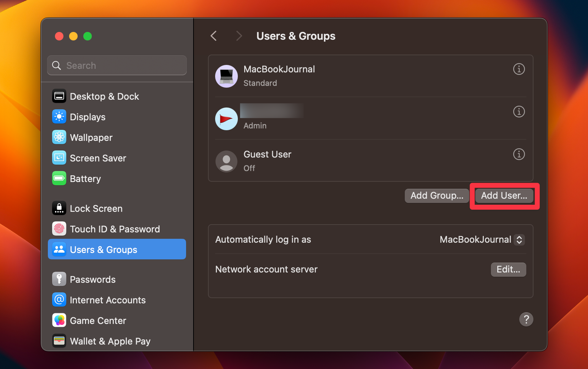Viewport: 588px width, 369px height.
Task: Open Touch ID & Password settings
Action: [115, 229]
